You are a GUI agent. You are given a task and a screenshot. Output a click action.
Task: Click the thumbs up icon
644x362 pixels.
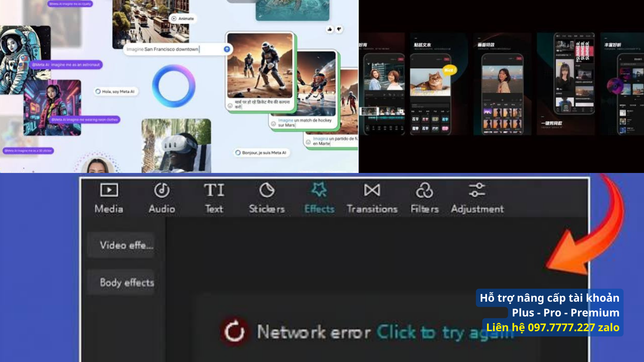[x=330, y=29]
